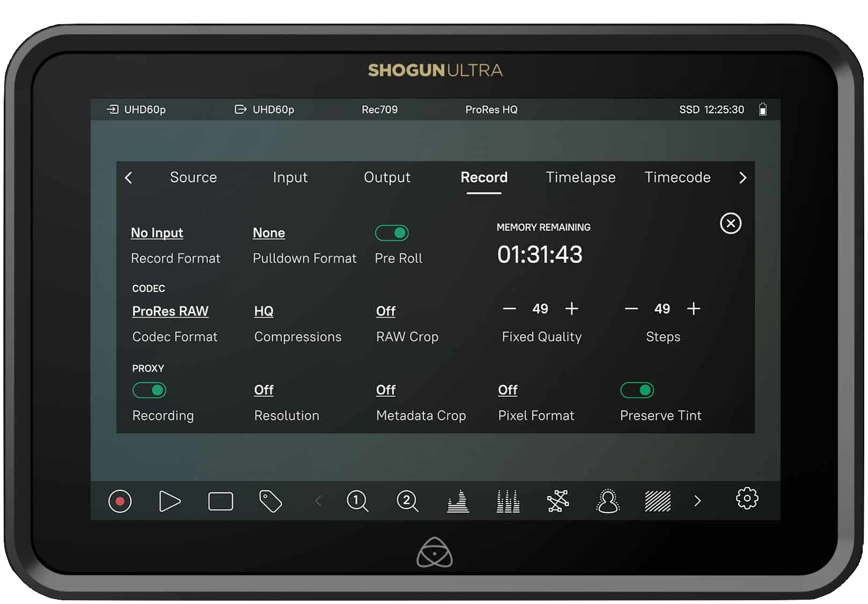Image resolution: width=868 pixels, height=604 pixels.
Task: Switch to the Source tab
Action: coord(193,177)
